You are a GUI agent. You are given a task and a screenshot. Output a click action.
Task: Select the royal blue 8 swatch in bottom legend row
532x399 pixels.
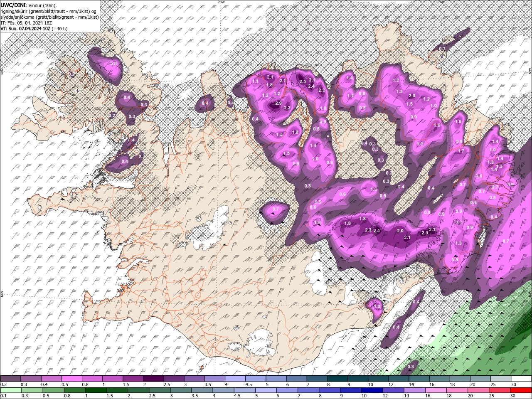(330, 390)
